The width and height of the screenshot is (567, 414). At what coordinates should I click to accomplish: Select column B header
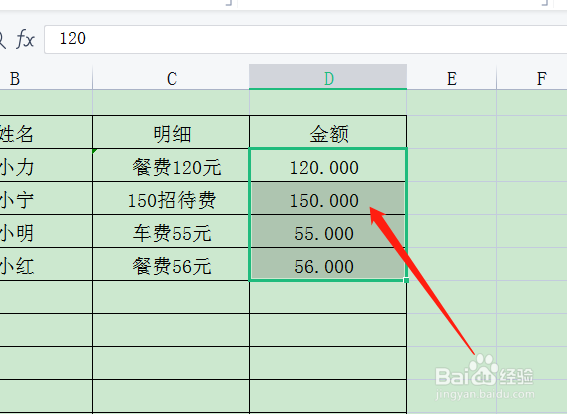(46, 78)
